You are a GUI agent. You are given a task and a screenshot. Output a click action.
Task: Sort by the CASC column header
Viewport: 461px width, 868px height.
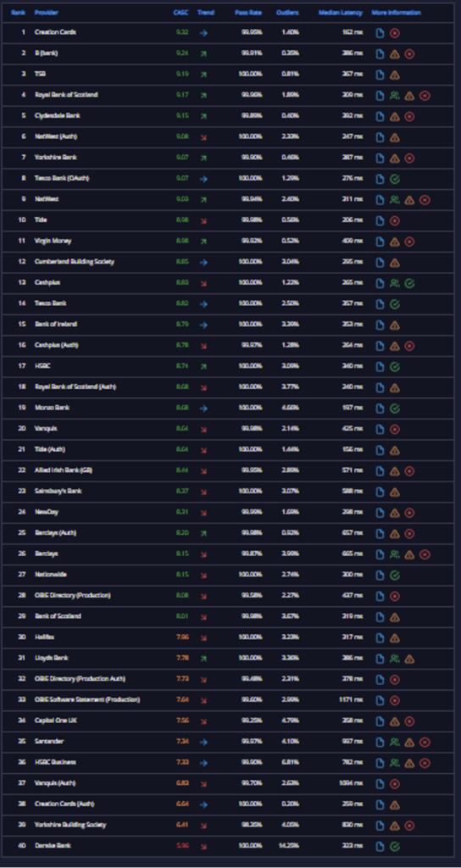pos(181,12)
